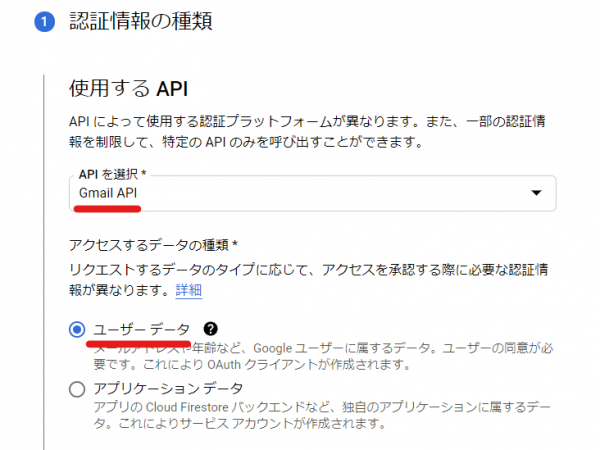Open the 詳細 link
The height and width of the screenshot is (450, 600).
point(189,290)
